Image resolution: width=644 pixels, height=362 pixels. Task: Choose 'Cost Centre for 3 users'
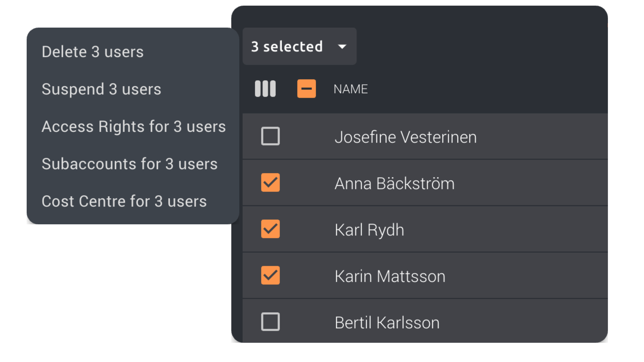(x=124, y=201)
